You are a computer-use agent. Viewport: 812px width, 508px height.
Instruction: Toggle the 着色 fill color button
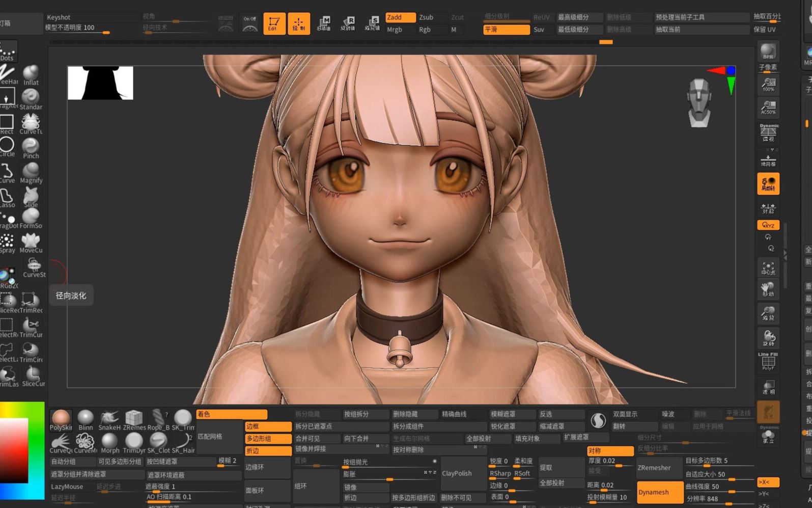tap(232, 414)
